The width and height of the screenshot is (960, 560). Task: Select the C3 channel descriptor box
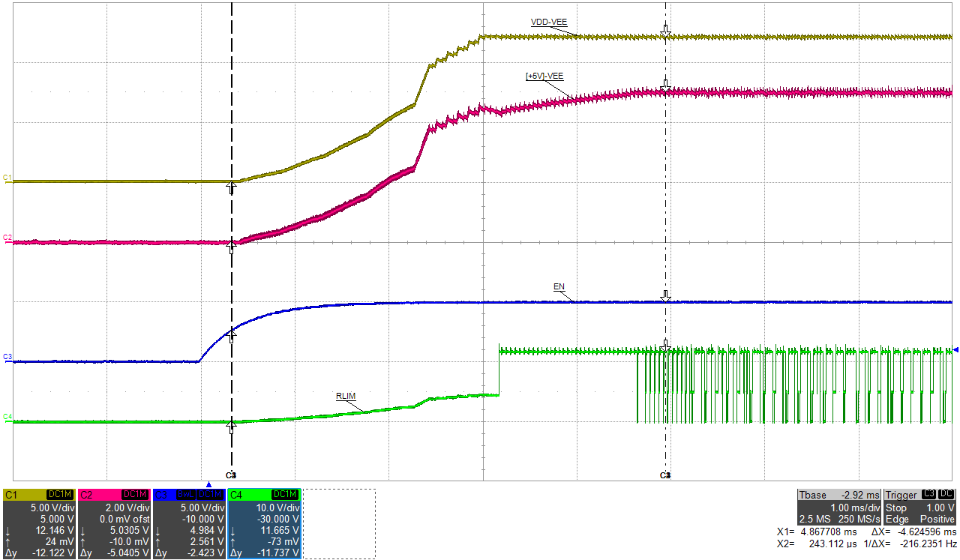tap(189, 523)
